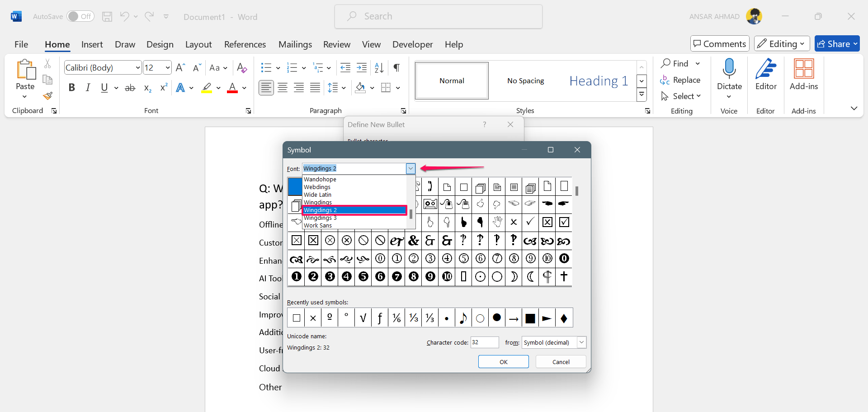The image size is (868, 412).
Task: Switch to the Design tab
Action: pyautogui.click(x=160, y=44)
